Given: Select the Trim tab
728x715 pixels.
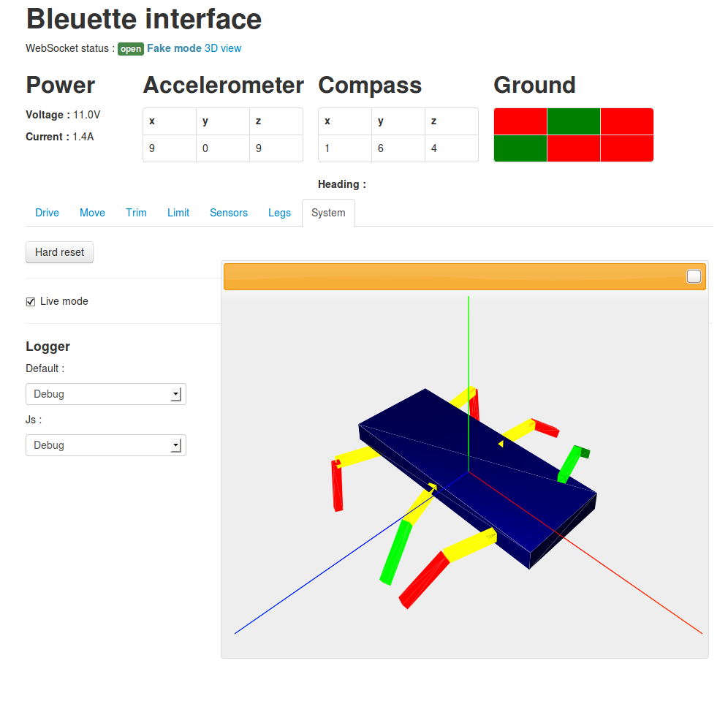Looking at the screenshot, I should [136, 213].
